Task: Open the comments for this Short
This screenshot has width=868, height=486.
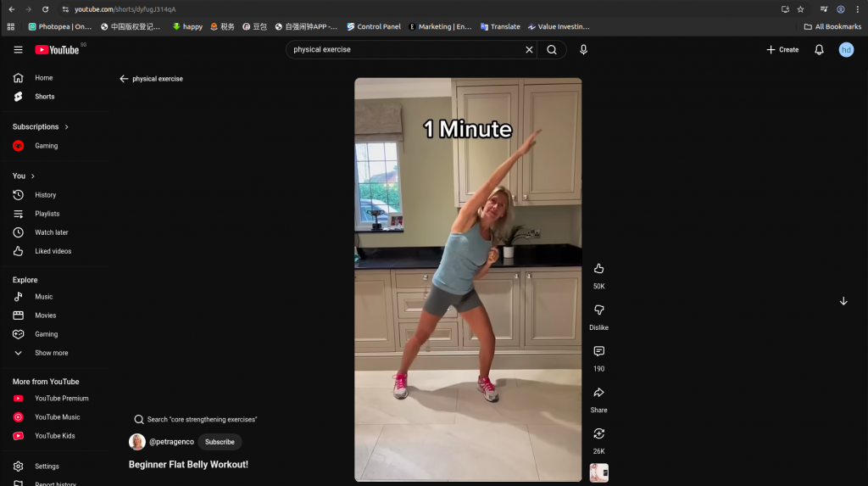Action: (x=598, y=351)
